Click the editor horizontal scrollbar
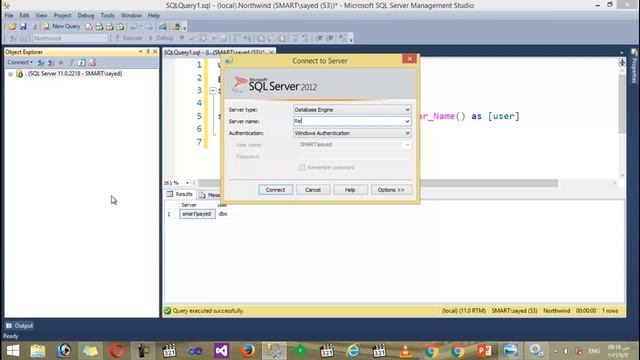The width and height of the screenshot is (640, 360). tap(378, 183)
